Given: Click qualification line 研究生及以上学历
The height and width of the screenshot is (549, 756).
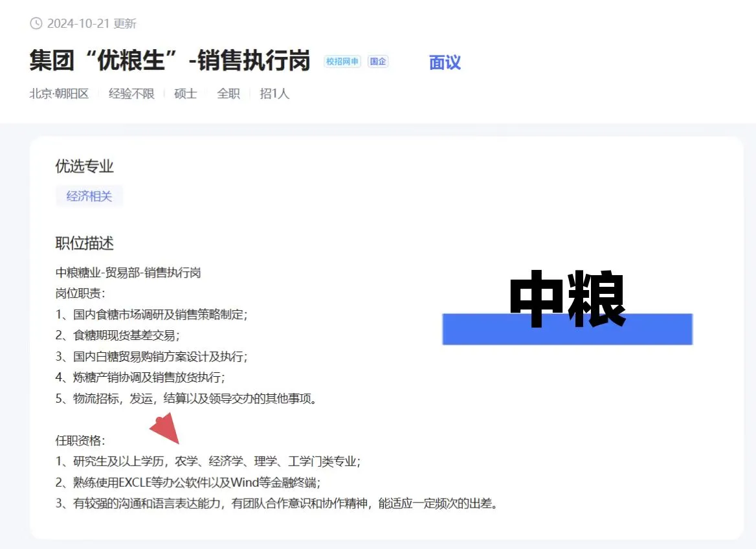Looking at the screenshot, I should pos(208,461).
